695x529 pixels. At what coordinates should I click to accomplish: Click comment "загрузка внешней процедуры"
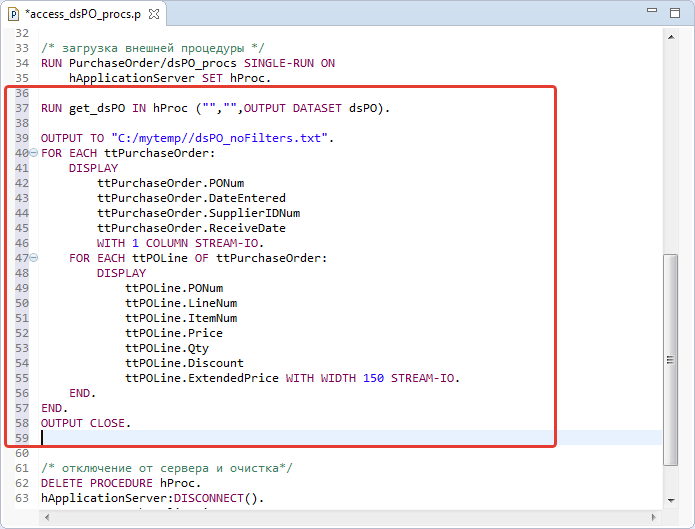[x=153, y=48]
